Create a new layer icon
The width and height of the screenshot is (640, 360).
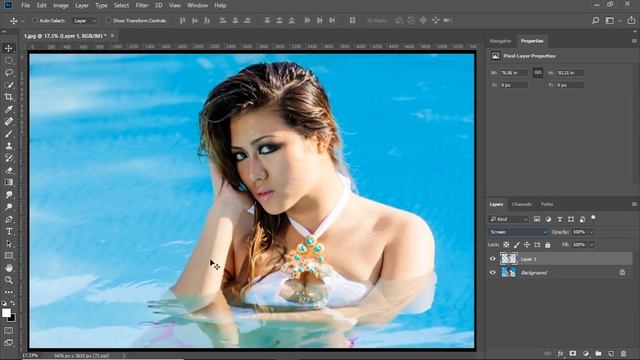611,353
